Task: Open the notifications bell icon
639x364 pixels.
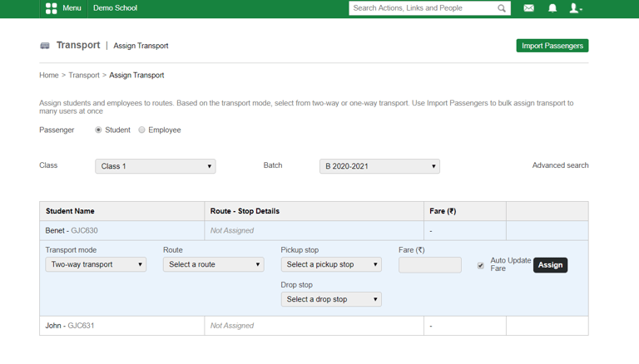Action: coord(552,8)
